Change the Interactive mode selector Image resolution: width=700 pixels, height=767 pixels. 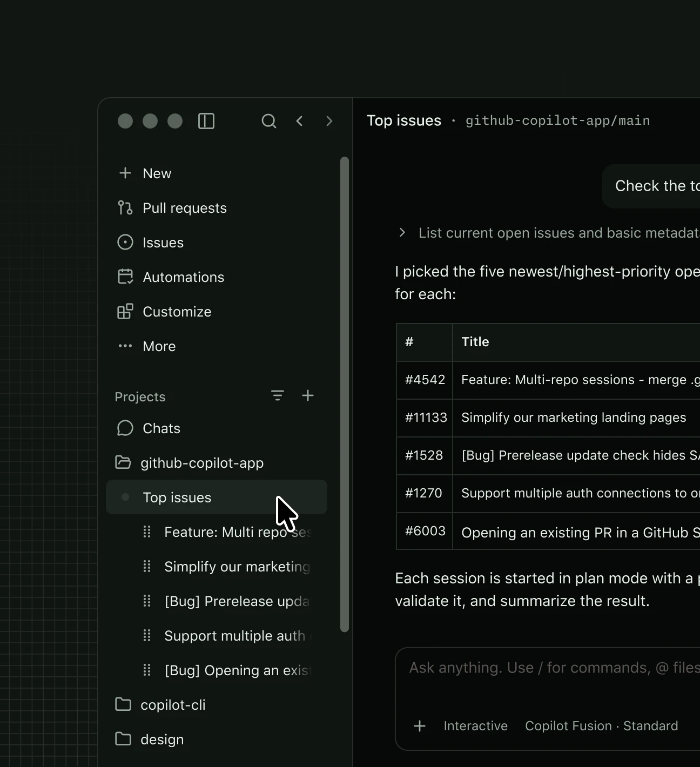pos(475,726)
